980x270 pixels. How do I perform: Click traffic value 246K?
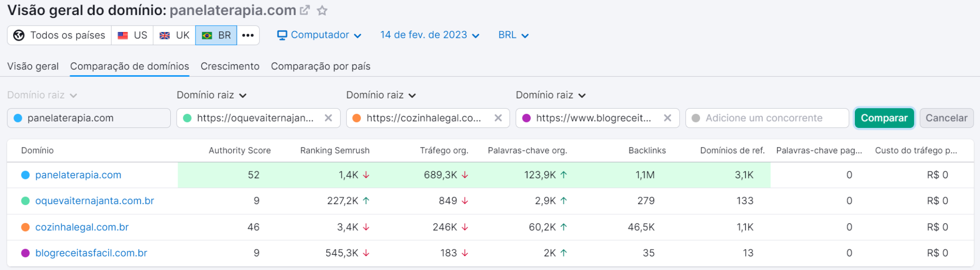click(445, 227)
